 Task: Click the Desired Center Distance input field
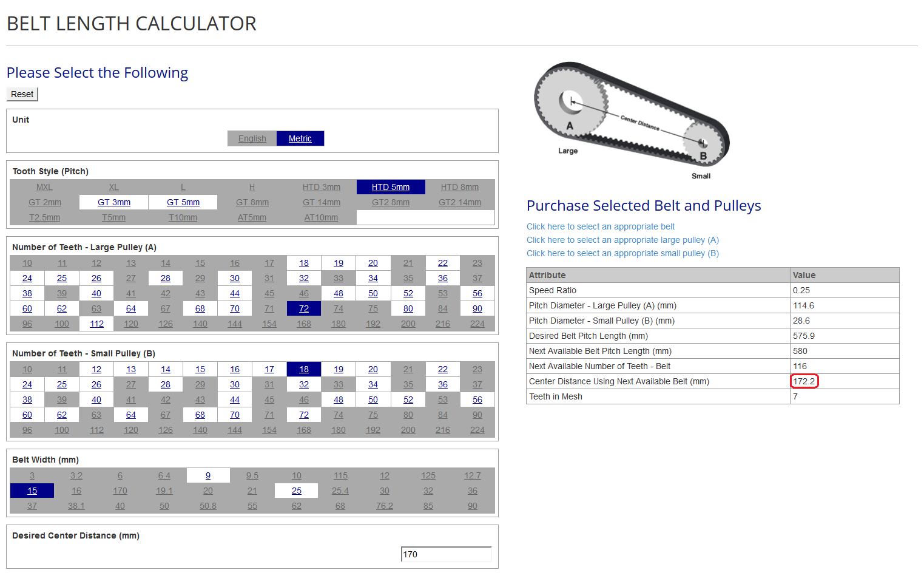446,554
